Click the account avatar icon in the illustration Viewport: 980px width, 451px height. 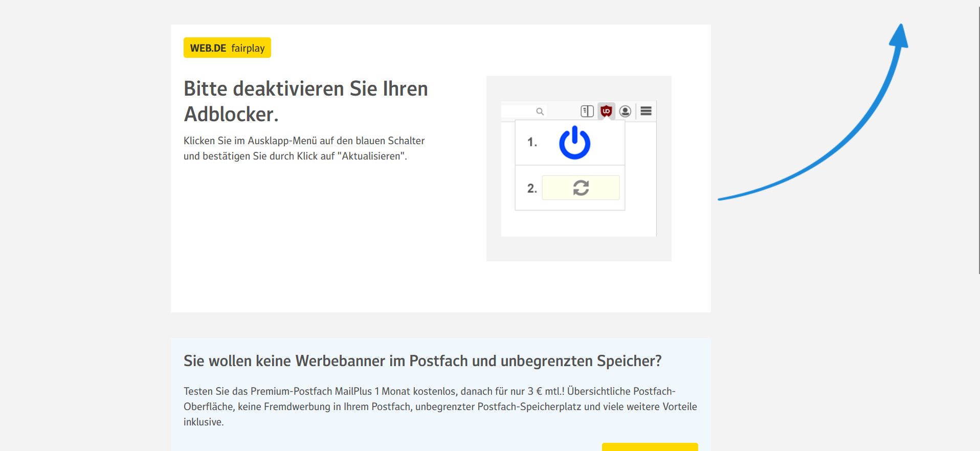[x=625, y=111]
